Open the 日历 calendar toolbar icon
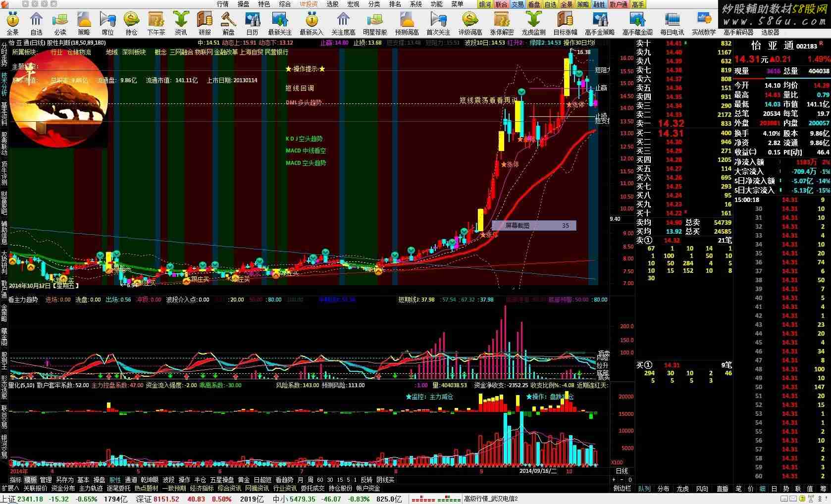This screenshot has width=831, height=504. tap(253, 23)
